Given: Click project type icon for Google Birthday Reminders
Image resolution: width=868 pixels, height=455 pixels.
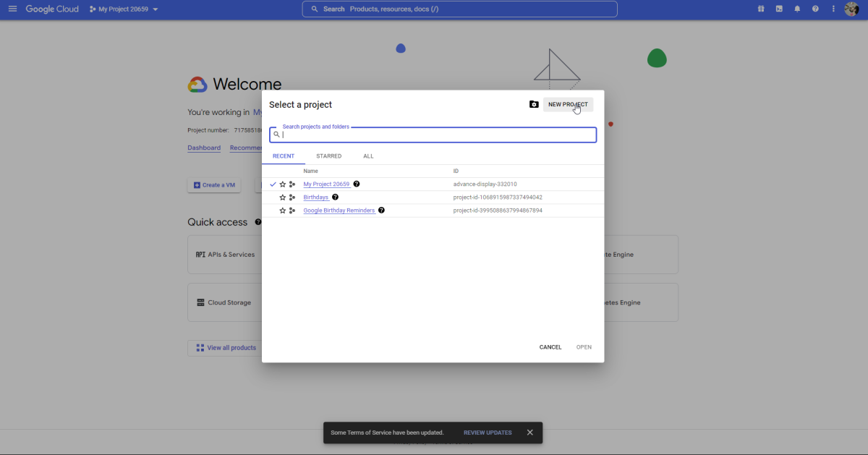Looking at the screenshot, I should [292, 211].
